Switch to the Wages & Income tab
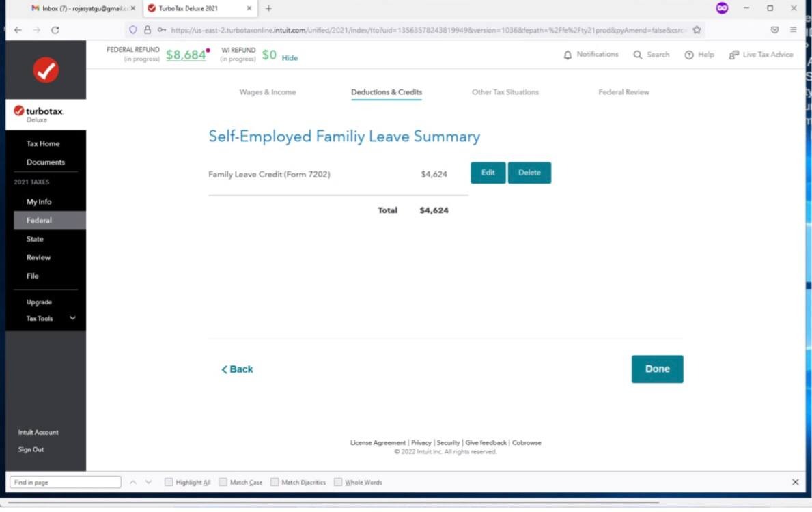 click(x=268, y=92)
